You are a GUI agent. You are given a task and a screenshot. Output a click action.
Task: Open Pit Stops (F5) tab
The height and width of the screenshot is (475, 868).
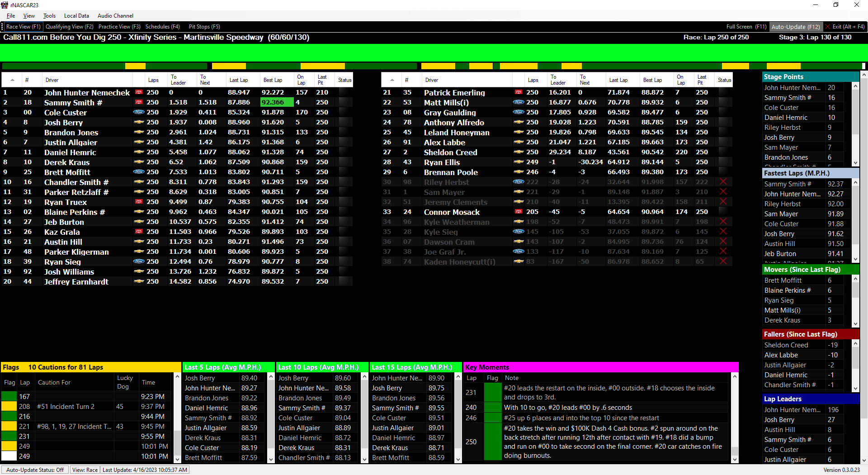click(x=204, y=27)
